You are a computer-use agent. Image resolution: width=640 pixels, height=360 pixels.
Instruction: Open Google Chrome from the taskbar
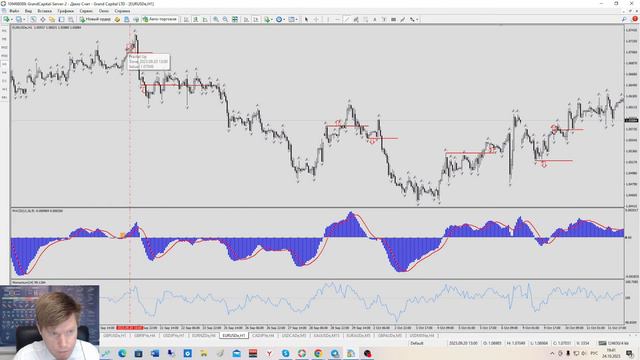coord(318,353)
